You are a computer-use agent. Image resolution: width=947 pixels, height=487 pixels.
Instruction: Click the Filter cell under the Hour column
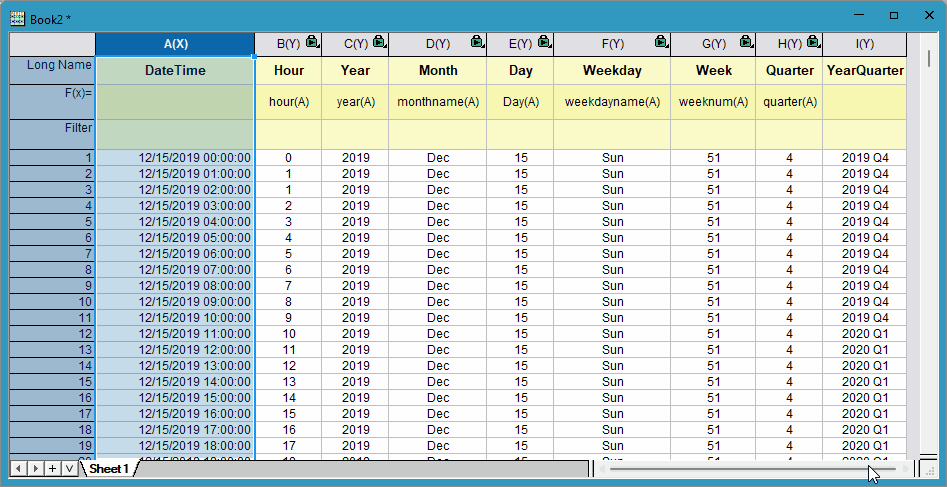(288, 134)
